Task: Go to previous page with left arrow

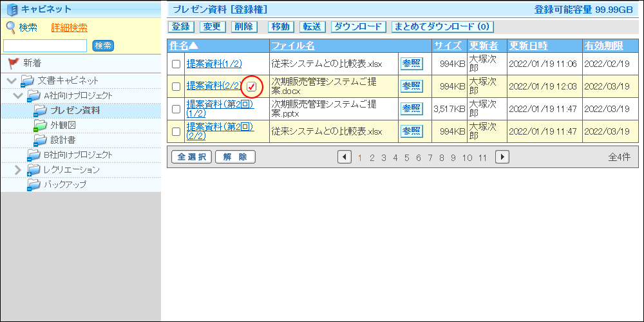Action: coord(345,157)
